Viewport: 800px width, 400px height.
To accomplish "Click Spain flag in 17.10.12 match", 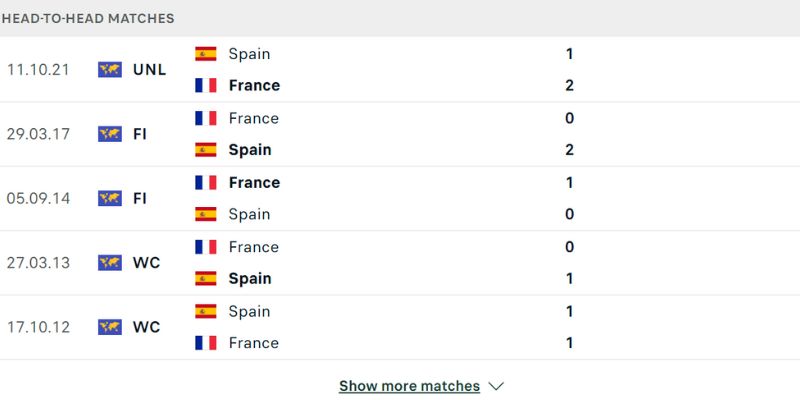I will tap(206, 311).
